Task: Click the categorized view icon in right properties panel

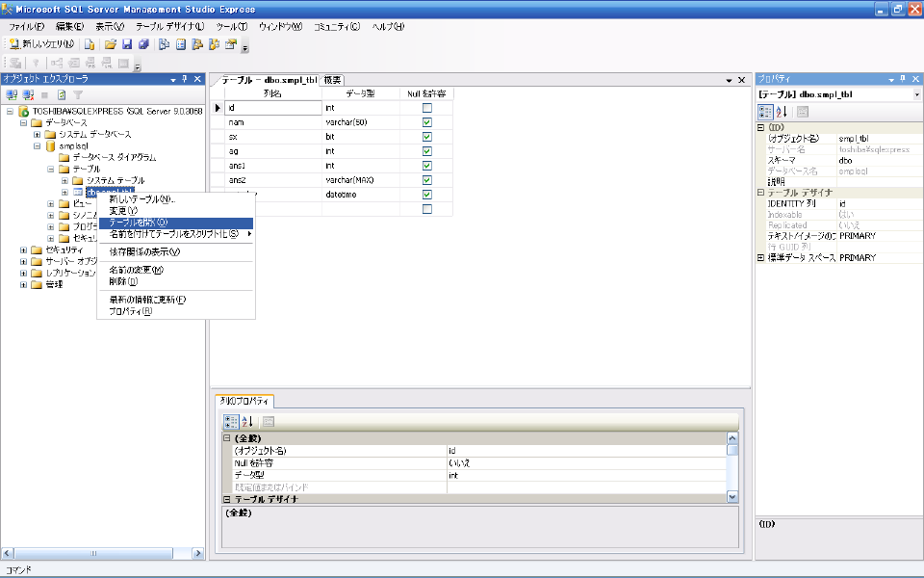Action: point(765,112)
